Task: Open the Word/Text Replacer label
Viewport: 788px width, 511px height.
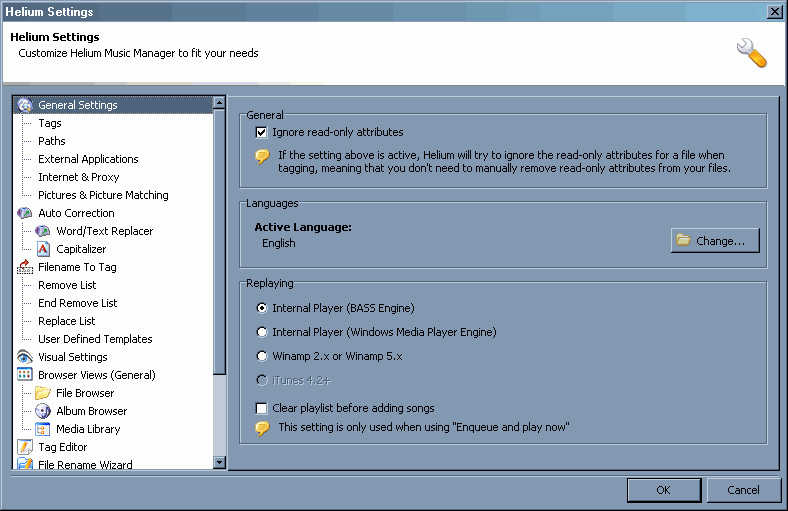Action: tap(105, 231)
